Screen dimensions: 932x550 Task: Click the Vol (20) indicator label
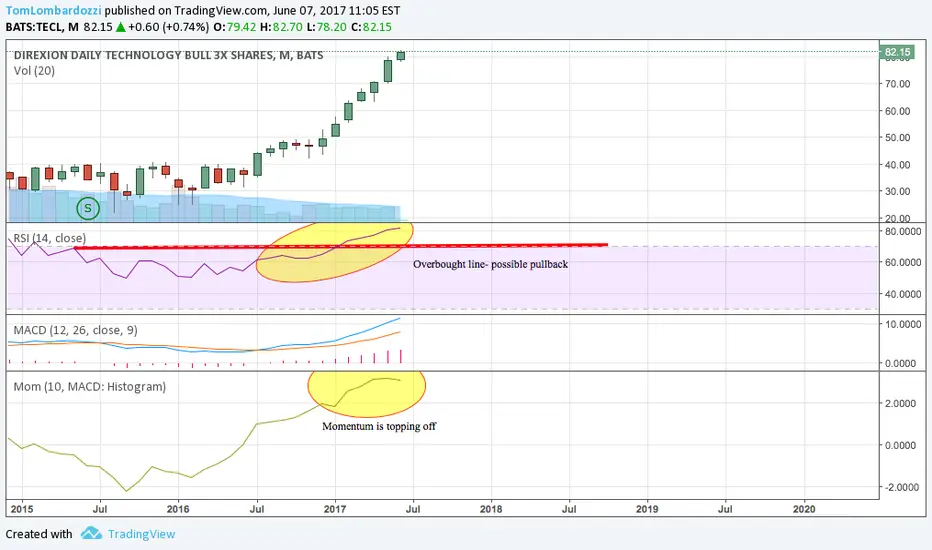34,71
